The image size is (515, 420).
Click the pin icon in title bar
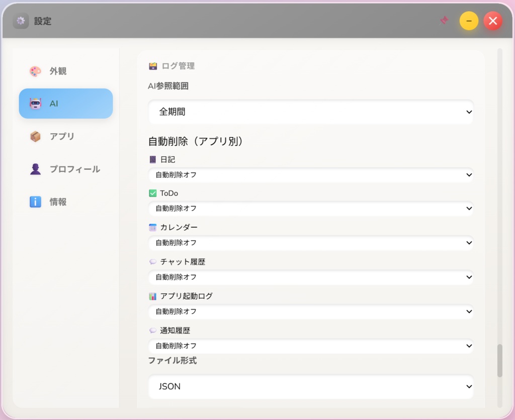click(x=445, y=20)
